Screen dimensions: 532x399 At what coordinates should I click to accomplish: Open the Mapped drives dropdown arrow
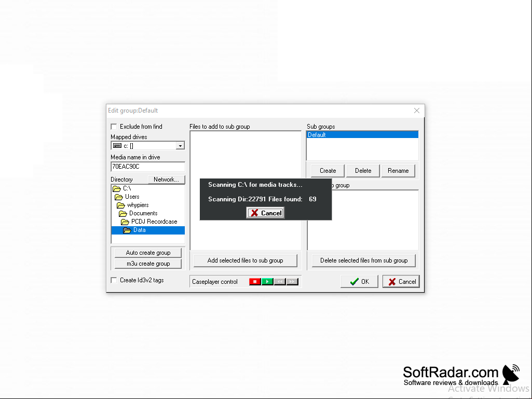click(180, 146)
